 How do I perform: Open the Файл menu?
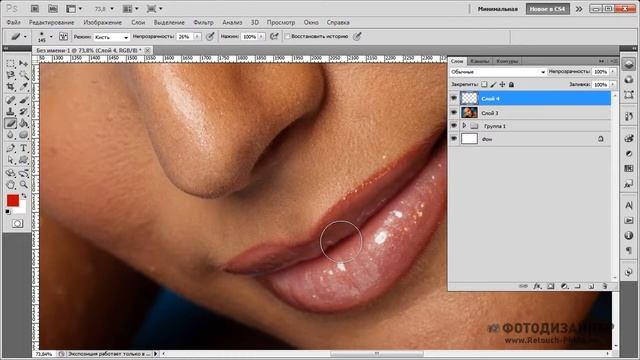(x=13, y=22)
